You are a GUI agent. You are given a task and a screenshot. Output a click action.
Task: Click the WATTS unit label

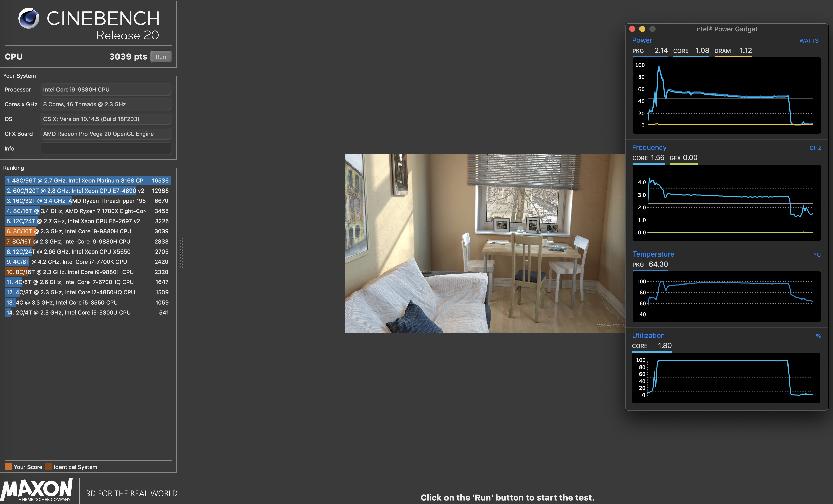[809, 41]
